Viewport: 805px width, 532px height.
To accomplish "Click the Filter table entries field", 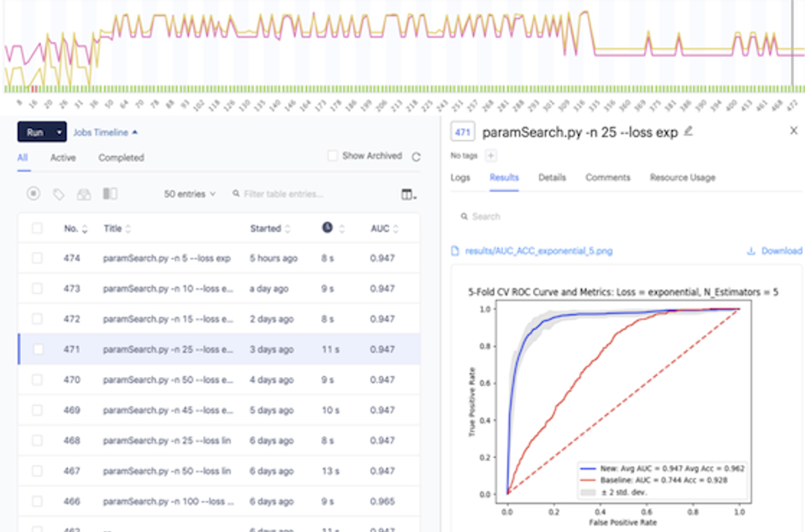I will [x=283, y=194].
